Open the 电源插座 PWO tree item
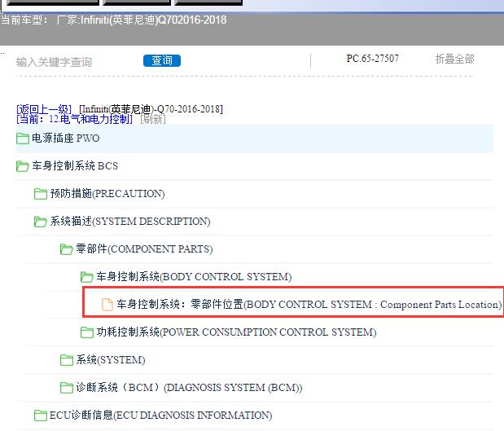 (66, 139)
